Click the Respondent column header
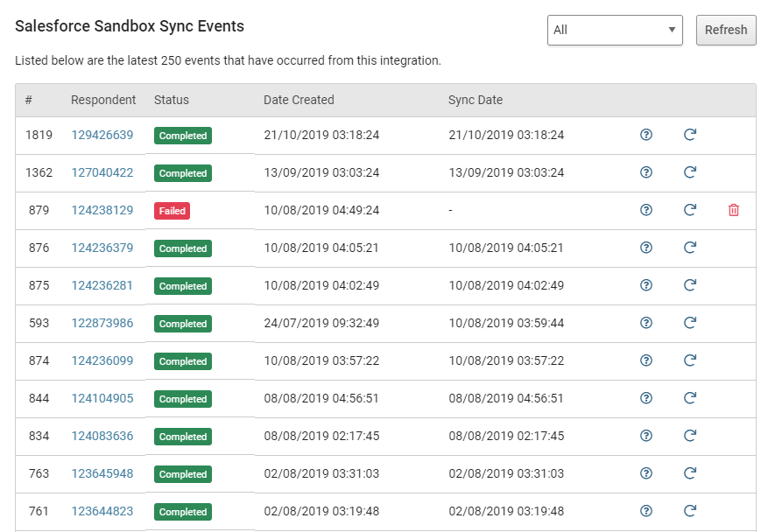 103,100
